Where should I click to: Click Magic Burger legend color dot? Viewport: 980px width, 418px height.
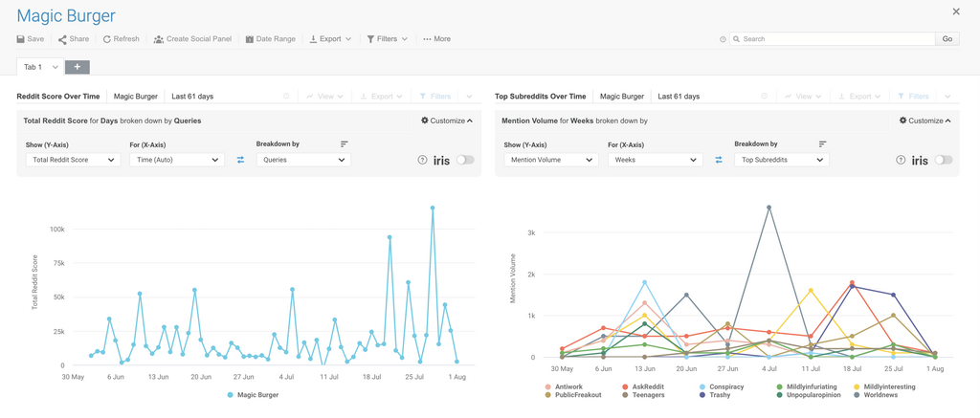(231, 395)
